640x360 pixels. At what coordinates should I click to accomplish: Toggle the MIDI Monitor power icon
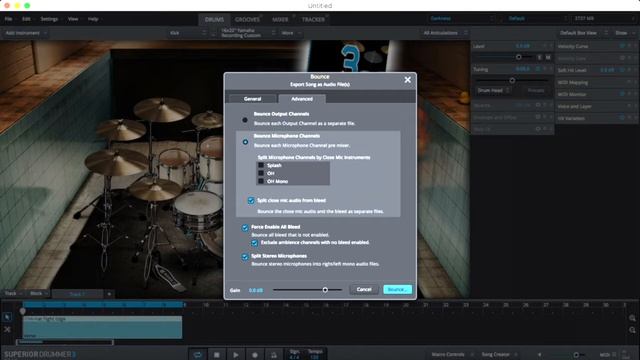coord(622,94)
